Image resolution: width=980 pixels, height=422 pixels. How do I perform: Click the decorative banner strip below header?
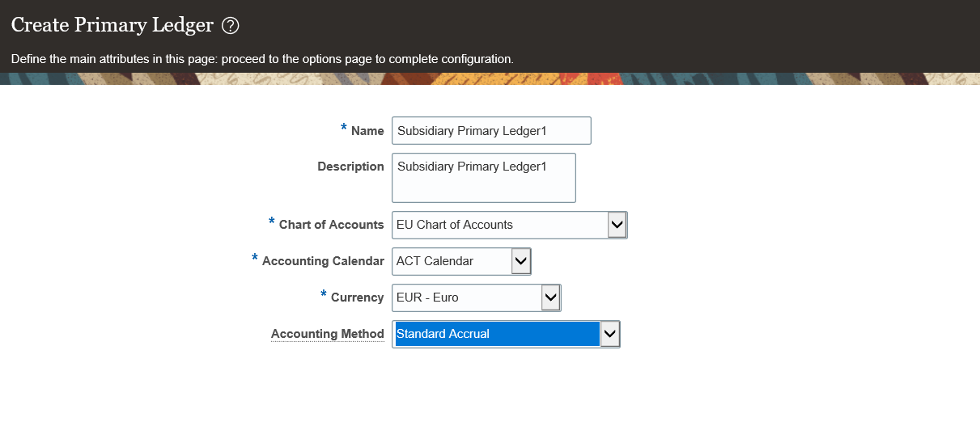(x=490, y=78)
